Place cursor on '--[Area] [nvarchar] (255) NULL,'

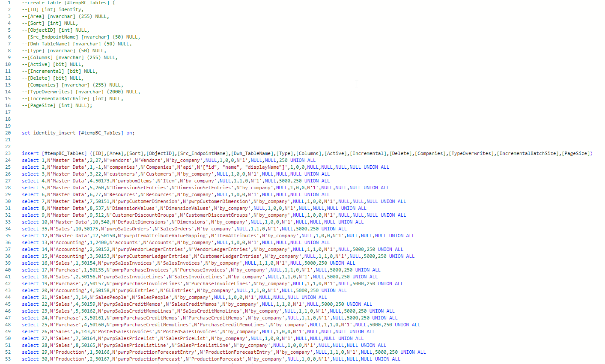click(66, 16)
